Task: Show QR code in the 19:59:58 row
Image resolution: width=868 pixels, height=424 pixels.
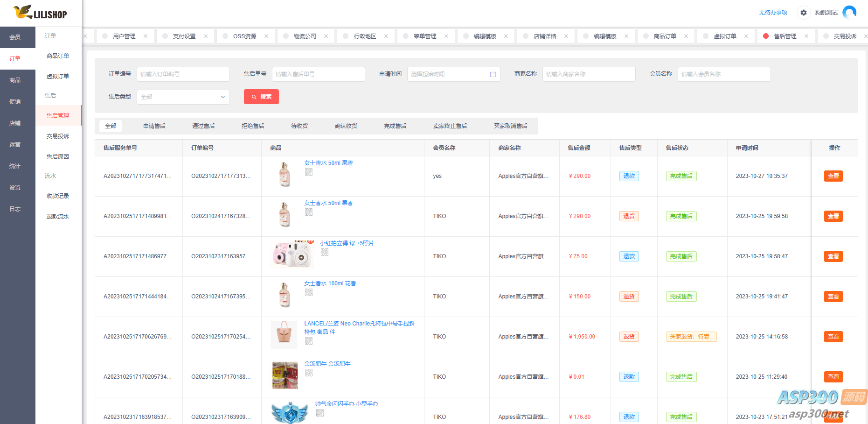Action: 309,212
